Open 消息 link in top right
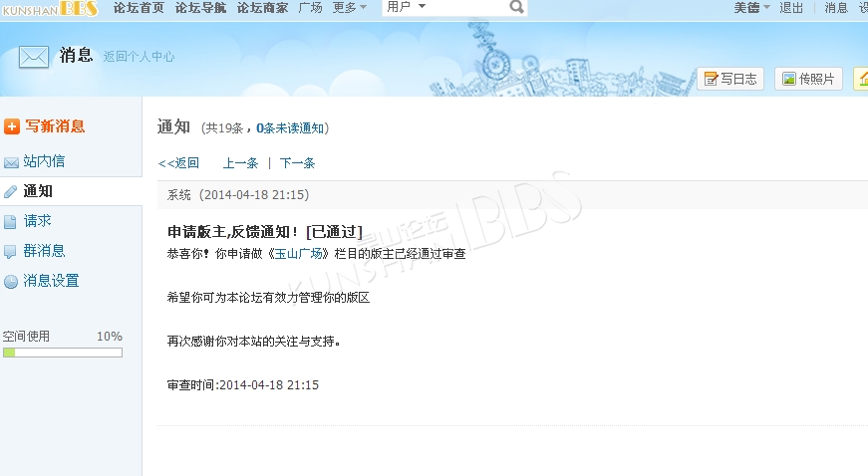 coord(836,8)
